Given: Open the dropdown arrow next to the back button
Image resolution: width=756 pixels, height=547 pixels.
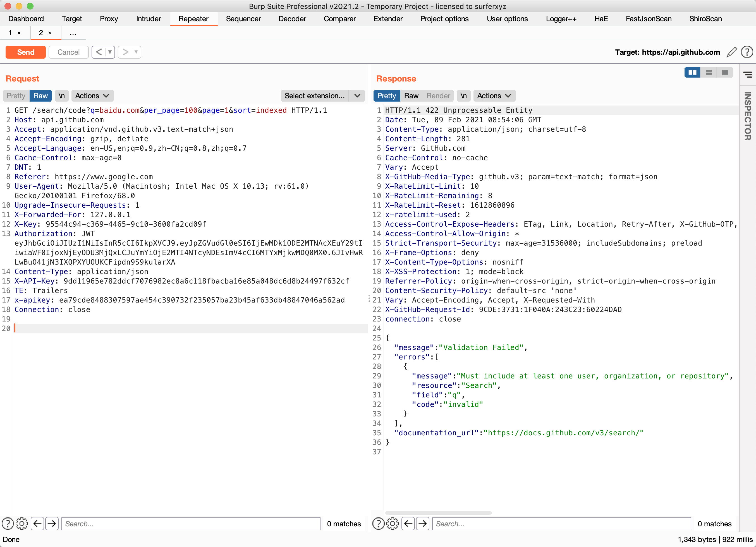Looking at the screenshot, I should point(109,52).
